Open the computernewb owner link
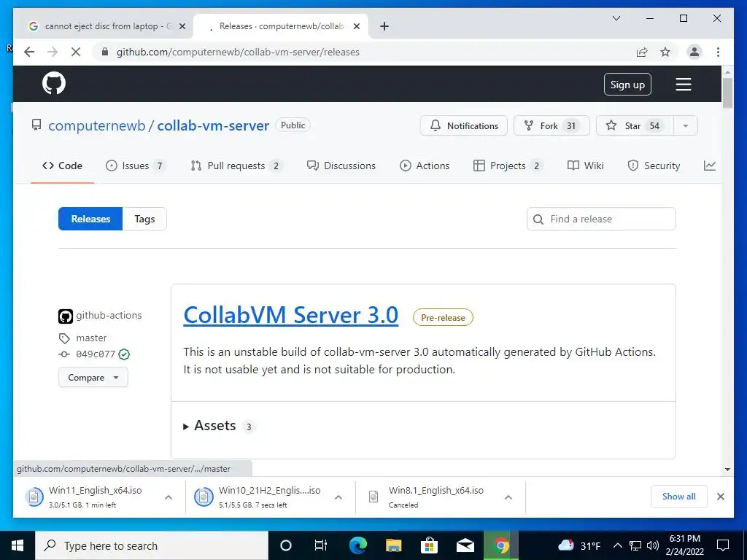Image resolution: width=747 pixels, height=560 pixels. tap(97, 125)
